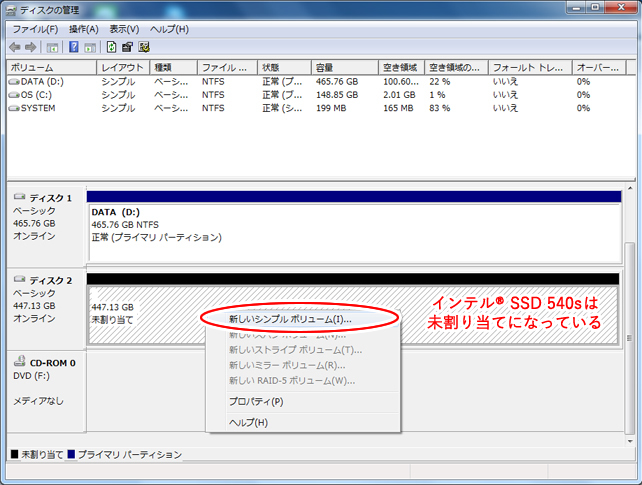642x485 pixels.
Task: Open help via blue question-mark icon
Action: [74, 47]
